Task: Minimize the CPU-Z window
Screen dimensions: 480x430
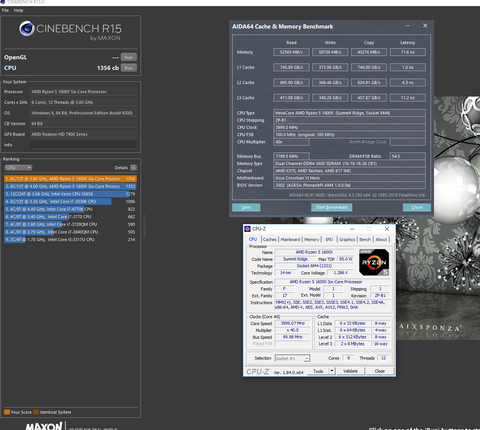Action: (352, 229)
